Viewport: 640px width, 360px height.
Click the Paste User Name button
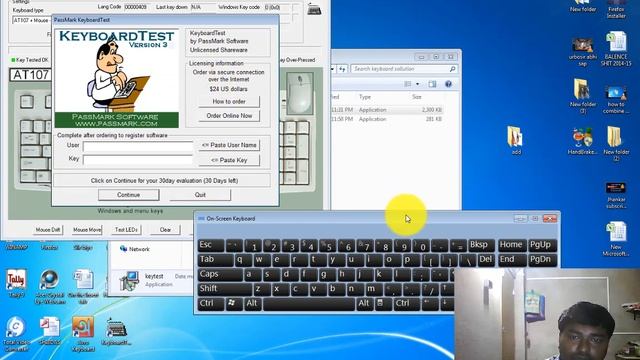click(229, 145)
